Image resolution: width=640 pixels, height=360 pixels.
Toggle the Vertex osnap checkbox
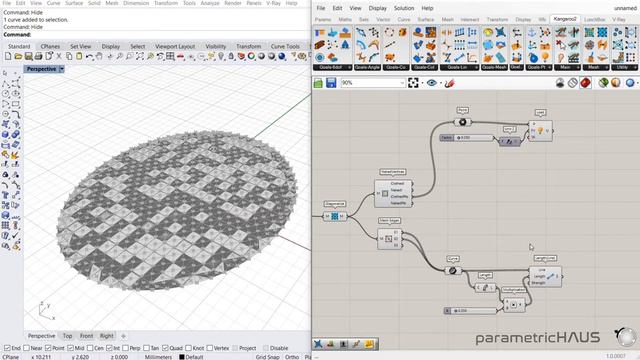[209, 348]
